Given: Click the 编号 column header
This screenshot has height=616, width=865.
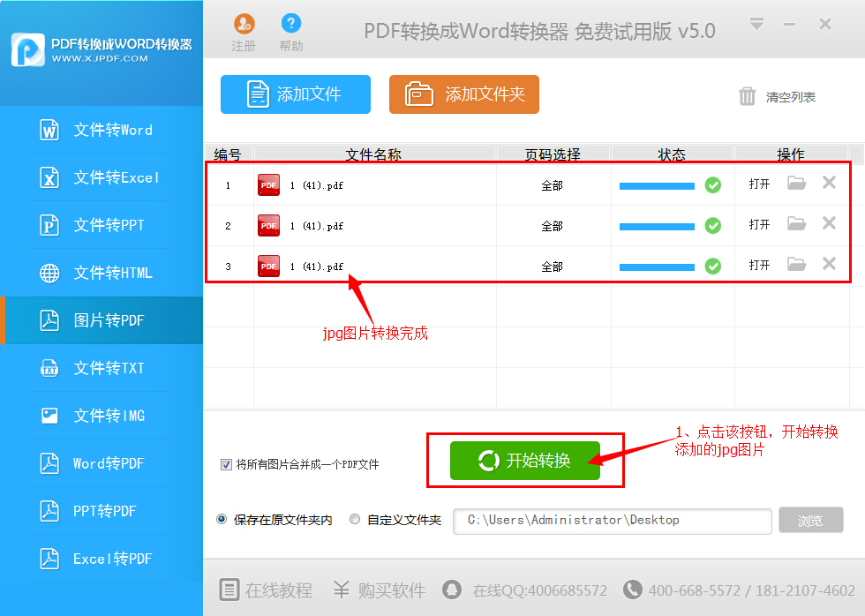Looking at the screenshot, I should click(x=228, y=154).
